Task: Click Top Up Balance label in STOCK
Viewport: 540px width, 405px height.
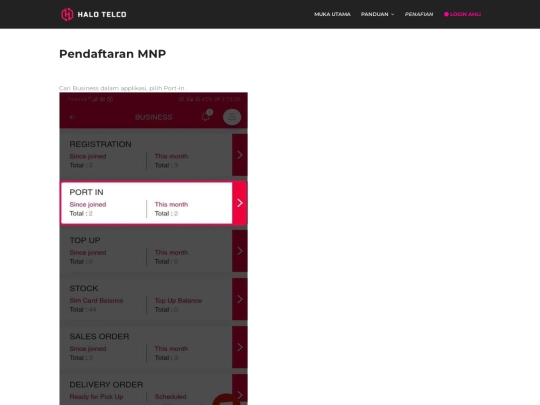Action: tap(178, 301)
